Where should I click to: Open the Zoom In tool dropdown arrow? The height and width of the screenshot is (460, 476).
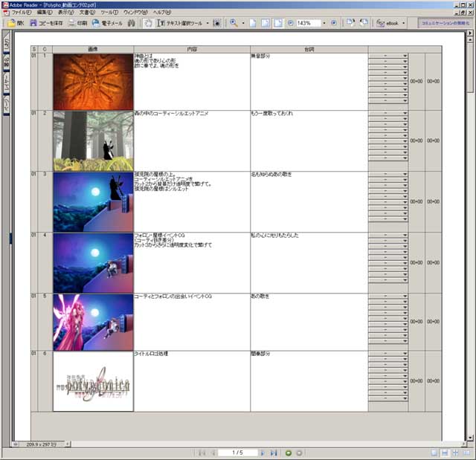[243, 23]
